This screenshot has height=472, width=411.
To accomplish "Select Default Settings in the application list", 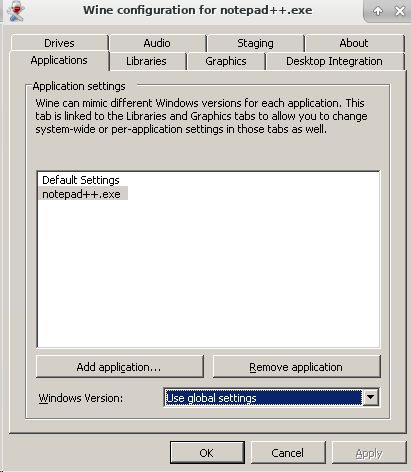I will [x=81, y=180].
